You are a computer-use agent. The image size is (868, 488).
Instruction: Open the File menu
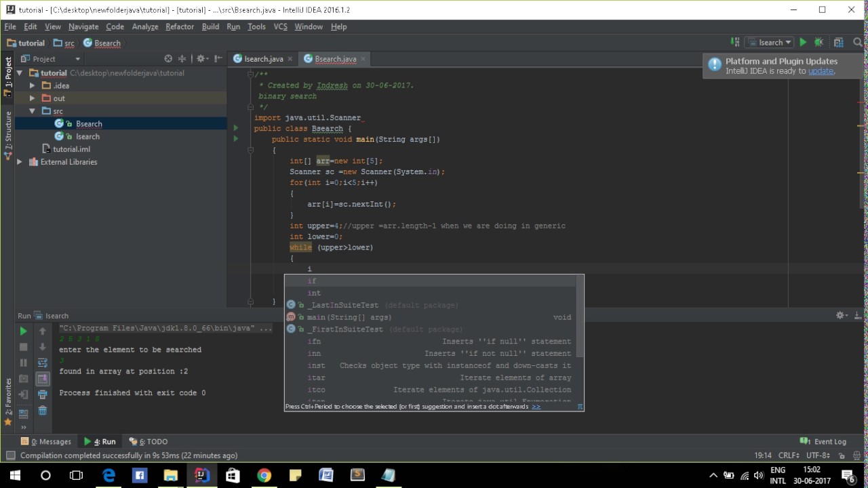[x=10, y=26]
